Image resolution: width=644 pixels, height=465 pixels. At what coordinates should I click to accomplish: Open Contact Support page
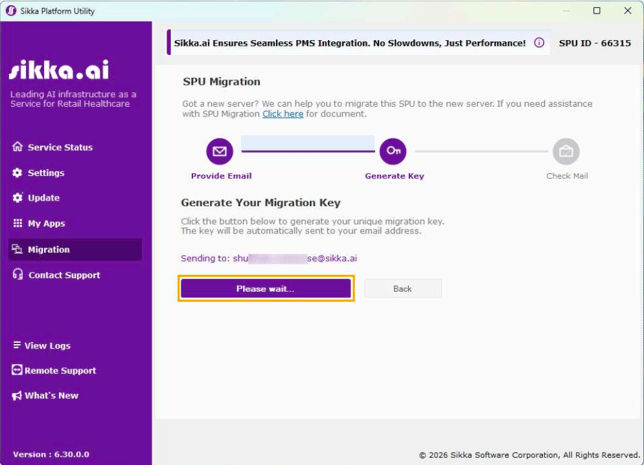pos(64,275)
